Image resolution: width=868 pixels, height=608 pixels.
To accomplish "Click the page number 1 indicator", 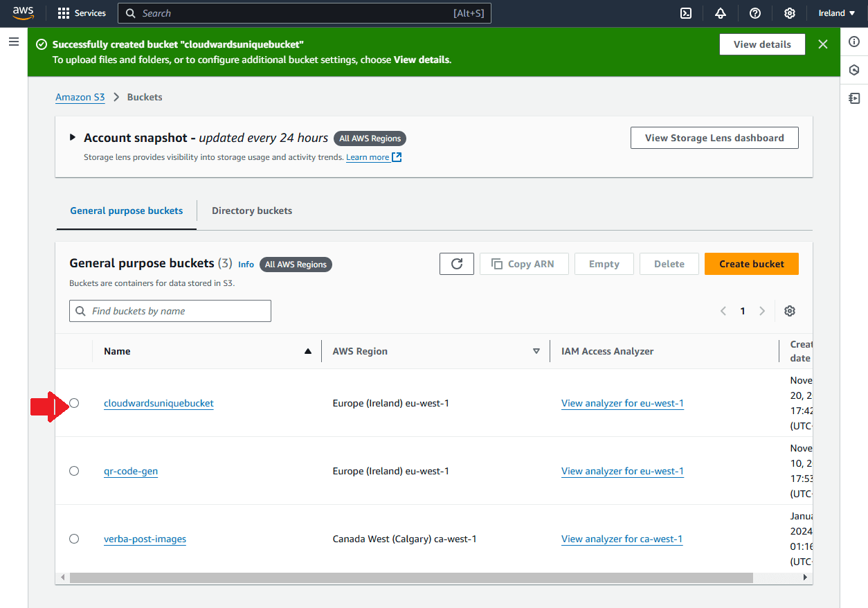I will coord(743,311).
